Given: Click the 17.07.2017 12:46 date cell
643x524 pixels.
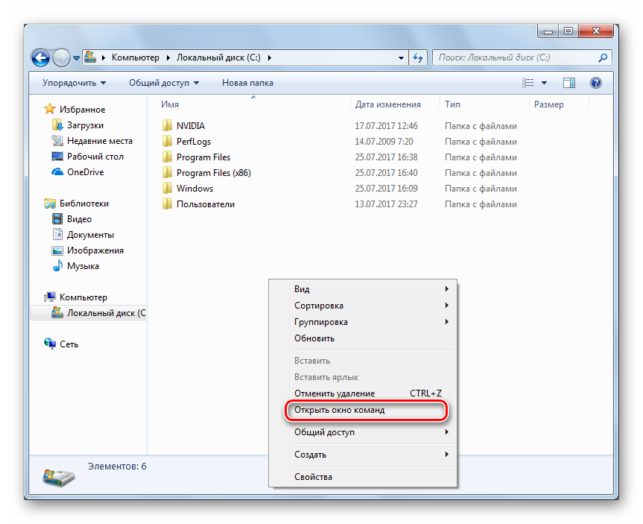Looking at the screenshot, I should click(386, 126).
